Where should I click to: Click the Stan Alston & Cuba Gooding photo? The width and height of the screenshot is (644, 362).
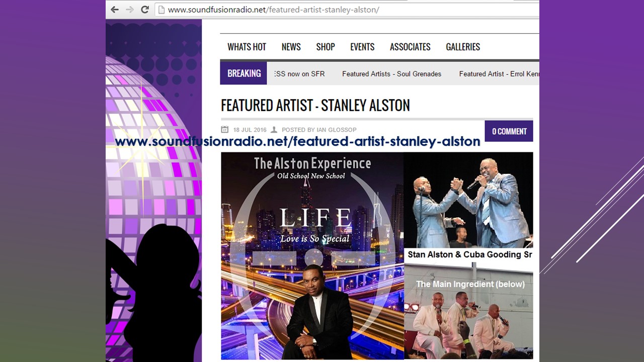click(x=468, y=201)
